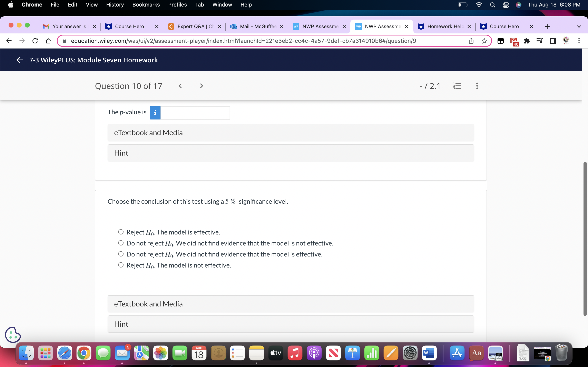The width and height of the screenshot is (588, 367).
Task: Choose "Reject H0. The model is not effective."
Action: (121, 265)
